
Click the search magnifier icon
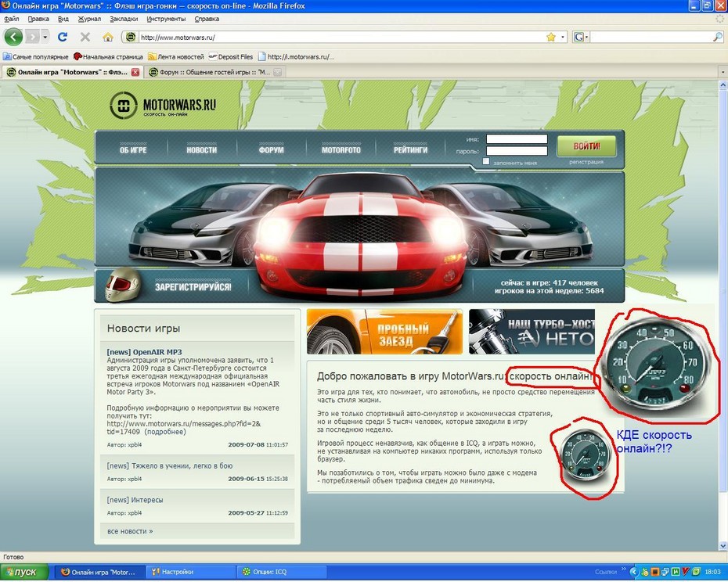coord(717,37)
